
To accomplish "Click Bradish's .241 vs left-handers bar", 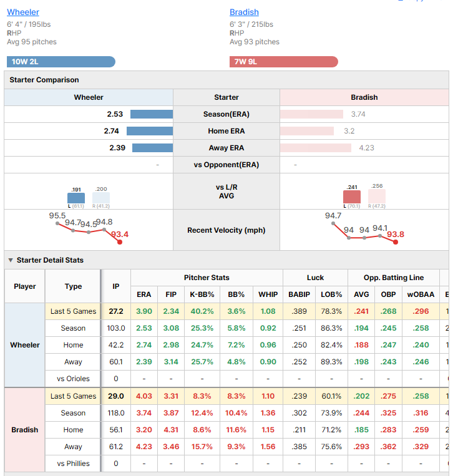I will tap(352, 197).
